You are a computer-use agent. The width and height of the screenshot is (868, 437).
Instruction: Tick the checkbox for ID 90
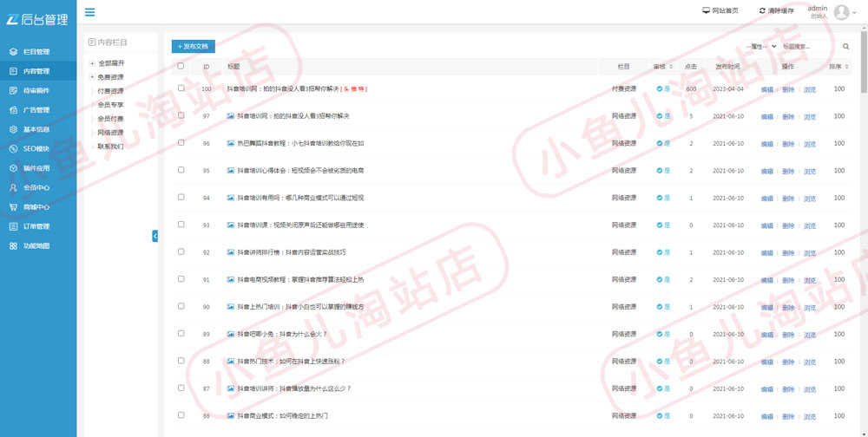tap(181, 306)
